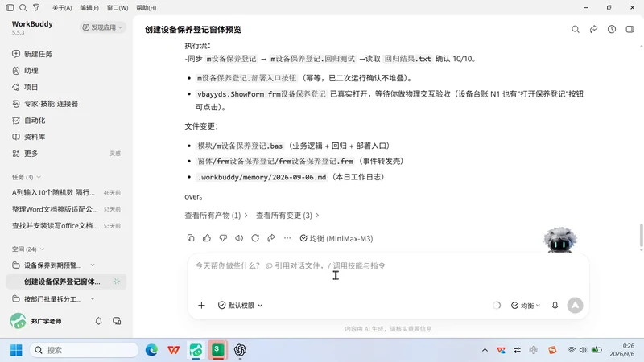
Task: Open conversation history clock icon
Action: click(612, 29)
